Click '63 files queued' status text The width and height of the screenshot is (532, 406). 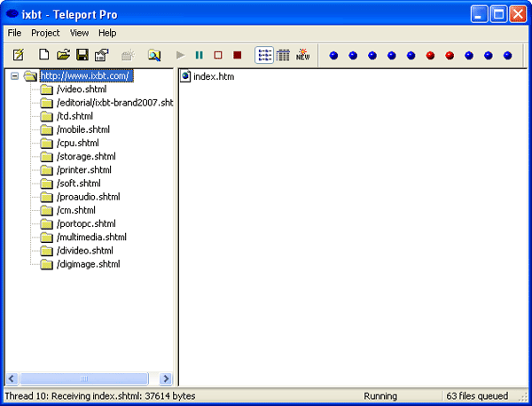point(477,396)
